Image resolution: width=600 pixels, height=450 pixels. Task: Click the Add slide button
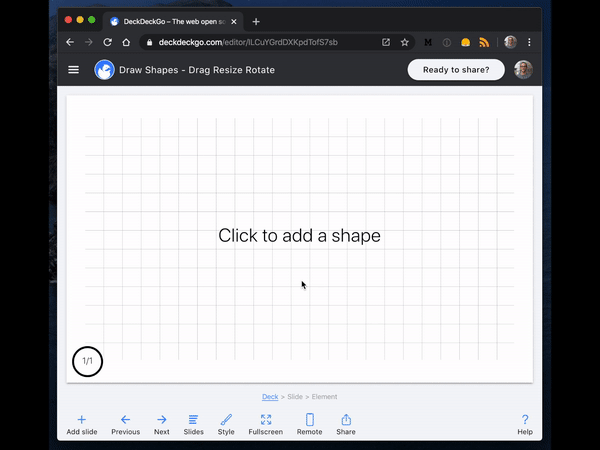[82, 424]
